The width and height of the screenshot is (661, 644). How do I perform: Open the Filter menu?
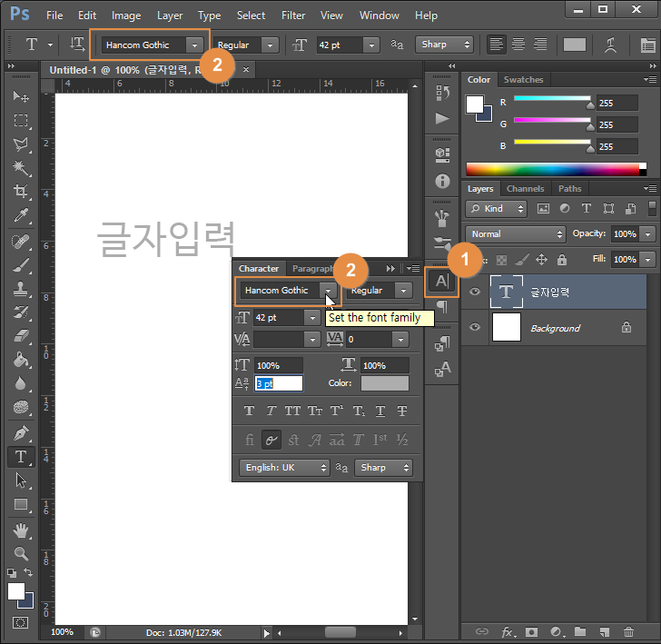pyautogui.click(x=293, y=15)
